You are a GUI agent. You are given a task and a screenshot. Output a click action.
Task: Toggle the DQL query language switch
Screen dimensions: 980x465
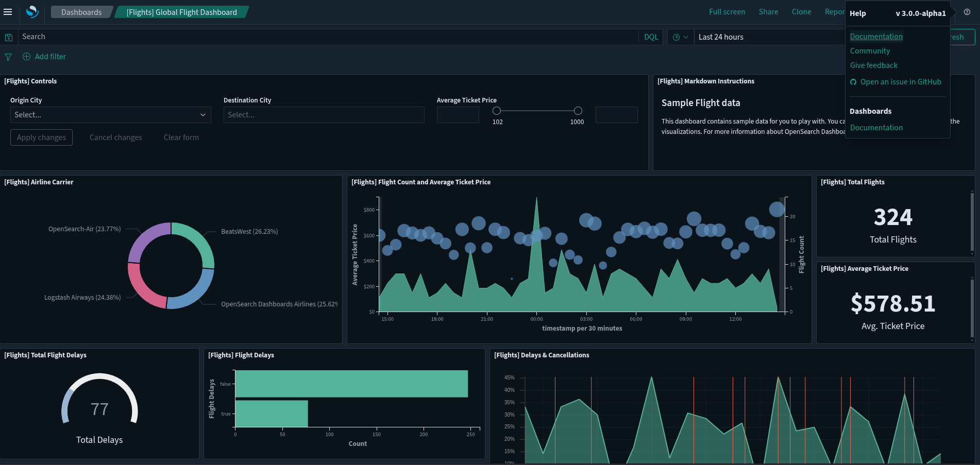point(650,37)
